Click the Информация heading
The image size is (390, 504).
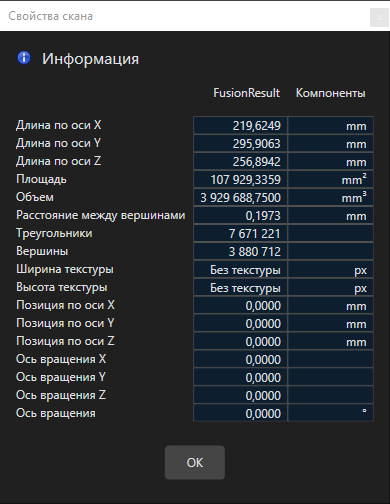(90, 59)
